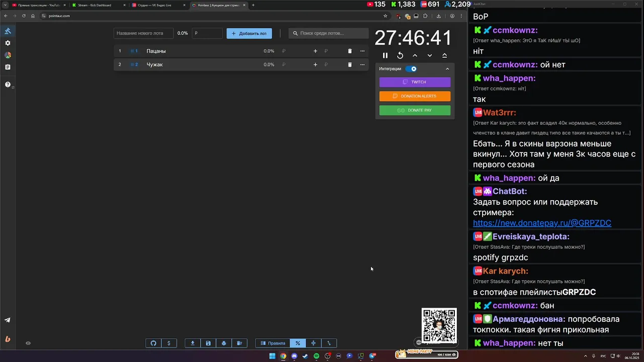Screen dimensions: 644x362
Task: Focus the Поиск среди лотов search field
Action: (329, 33)
